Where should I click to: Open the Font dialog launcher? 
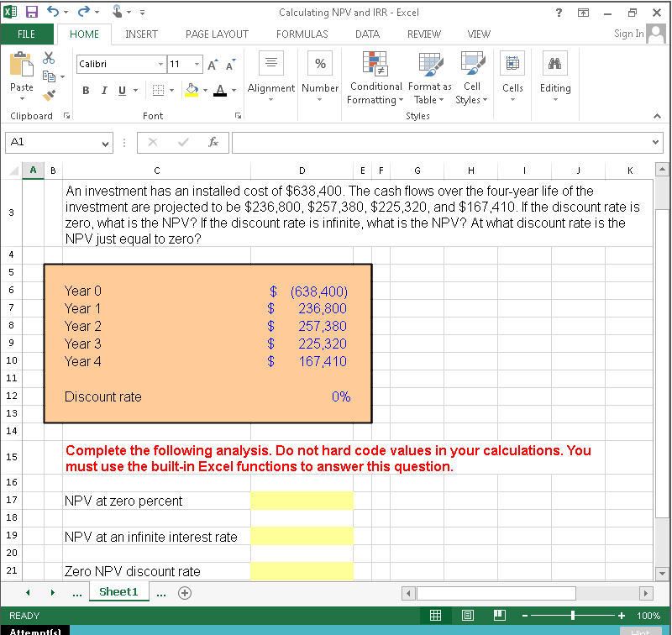tap(238, 116)
